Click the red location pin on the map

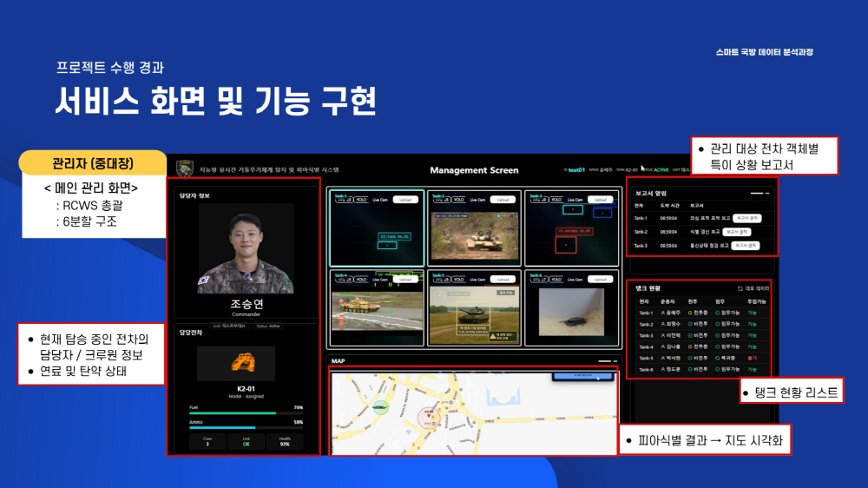(x=429, y=414)
